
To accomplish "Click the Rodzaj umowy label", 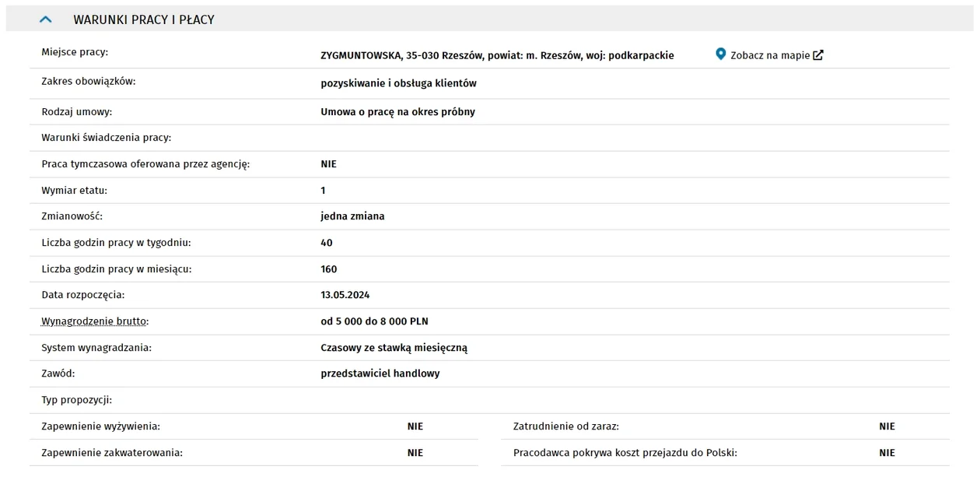I will [x=77, y=112].
